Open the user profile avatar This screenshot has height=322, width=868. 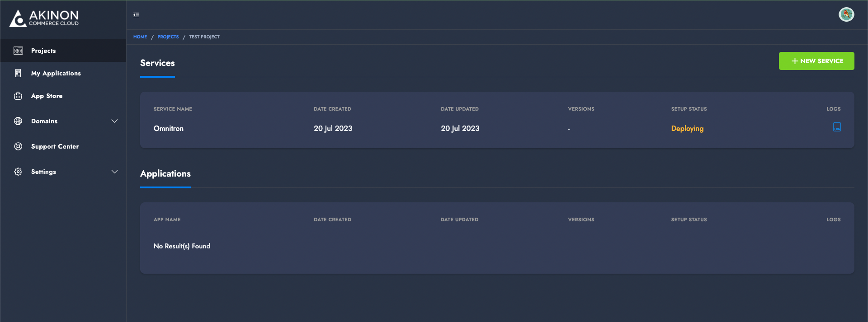pos(846,14)
